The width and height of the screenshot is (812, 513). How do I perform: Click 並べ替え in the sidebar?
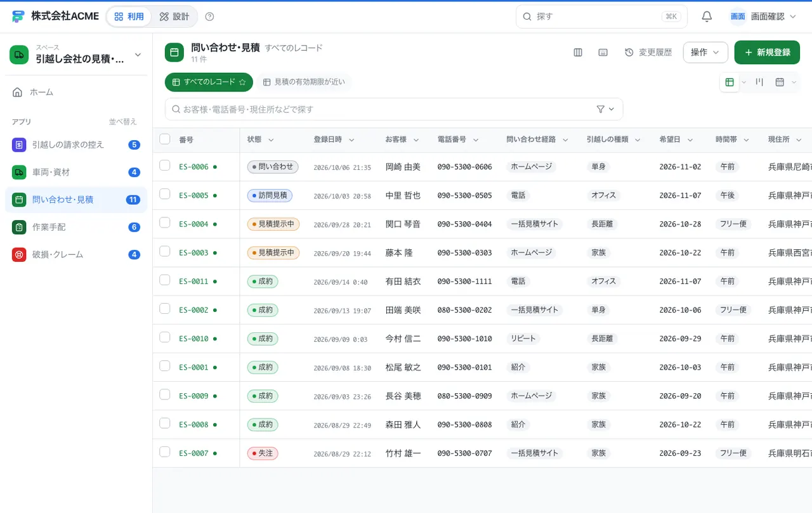point(122,122)
